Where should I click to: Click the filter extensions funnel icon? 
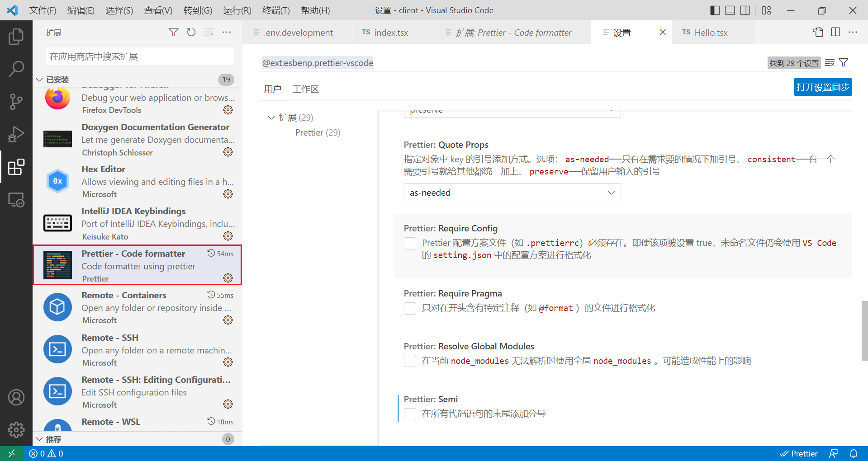[174, 32]
